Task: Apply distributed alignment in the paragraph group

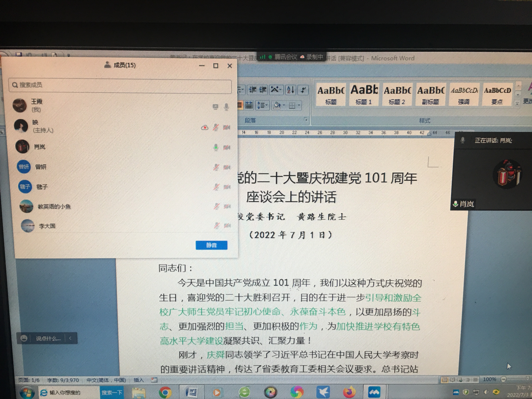Action: tap(249, 105)
